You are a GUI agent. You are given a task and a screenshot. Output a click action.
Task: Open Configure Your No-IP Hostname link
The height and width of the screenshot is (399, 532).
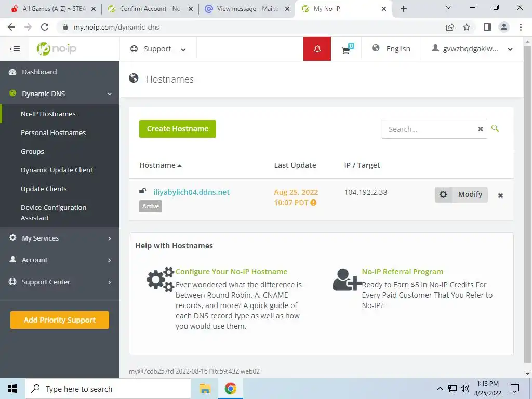pos(231,271)
